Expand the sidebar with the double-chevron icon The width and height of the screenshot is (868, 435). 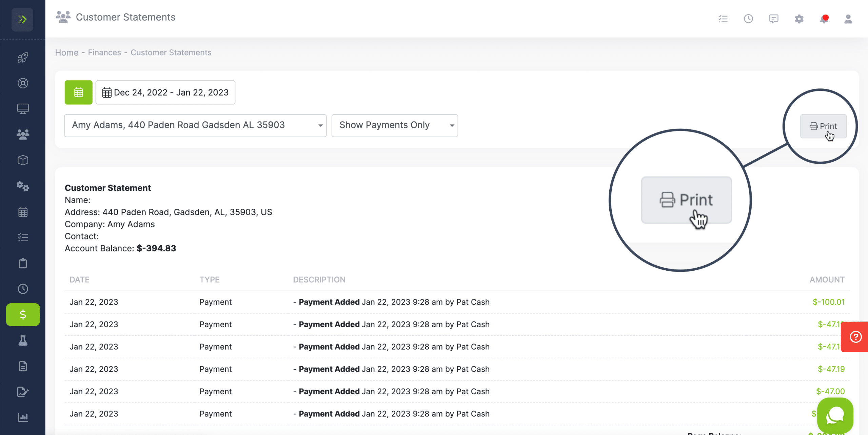pos(22,19)
